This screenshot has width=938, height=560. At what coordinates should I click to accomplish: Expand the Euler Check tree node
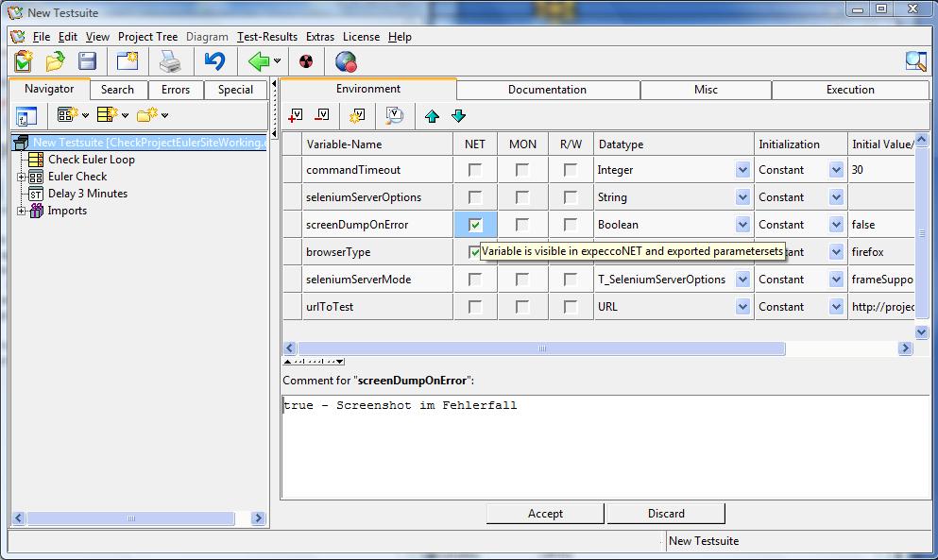pyautogui.click(x=22, y=177)
